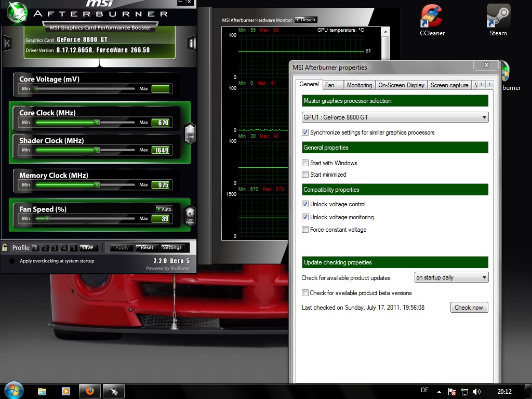Toggle the core and shader clock Link button
This screenshot has height=399, width=532.
click(190, 133)
